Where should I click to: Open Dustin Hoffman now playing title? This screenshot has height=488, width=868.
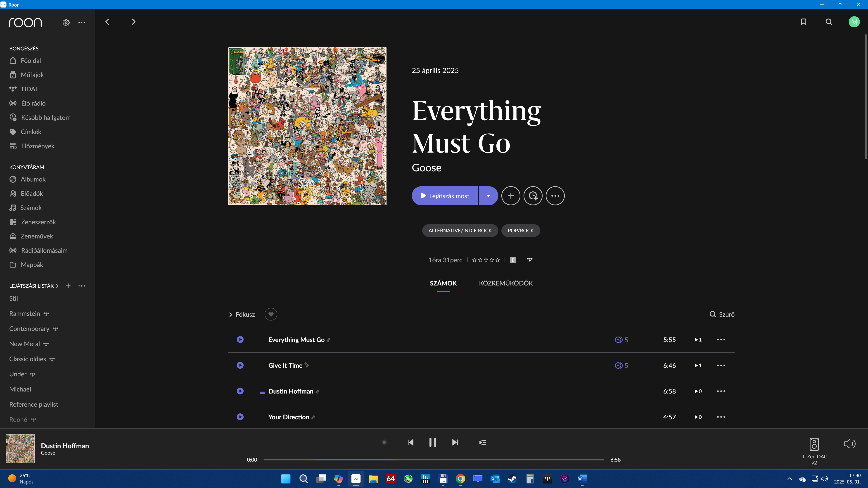click(65, 446)
